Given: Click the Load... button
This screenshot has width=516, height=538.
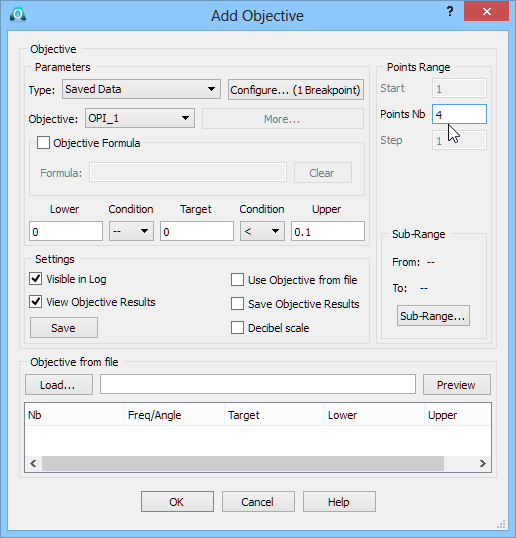Looking at the screenshot, I should click(59, 385).
